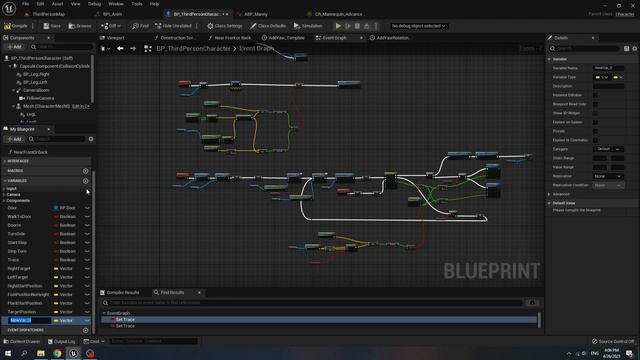Open the Content Drawer

click(x=22, y=341)
